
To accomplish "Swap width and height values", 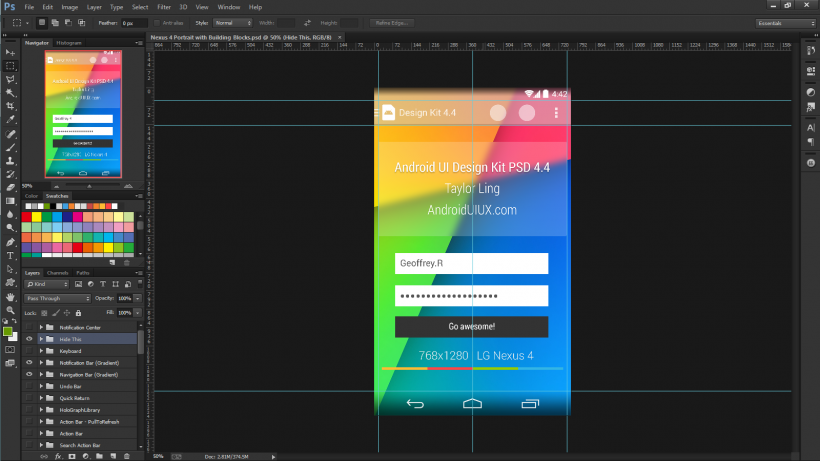I will (307, 23).
